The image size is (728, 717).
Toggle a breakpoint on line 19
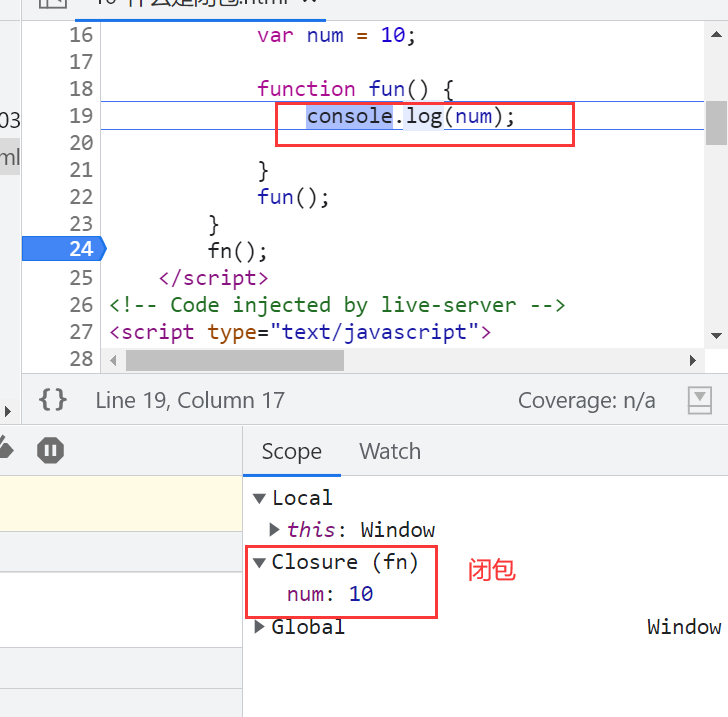coord(80,116)
